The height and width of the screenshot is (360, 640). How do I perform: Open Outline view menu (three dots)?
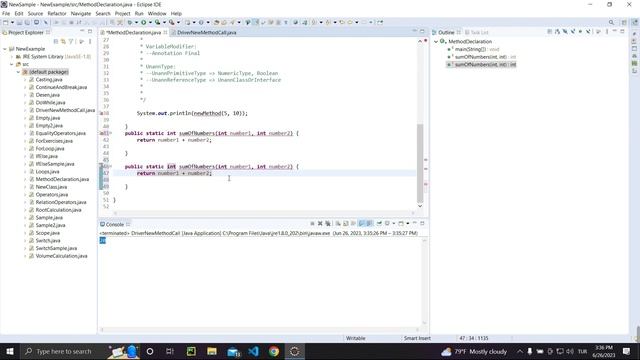(x=607, y=32)
